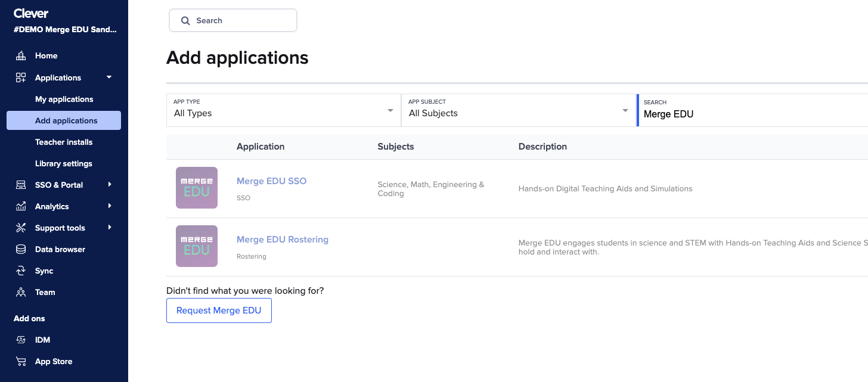Click the IDM icon under Add ons
The height and width of the screenshot is (382, 868).
click(21, 340)
